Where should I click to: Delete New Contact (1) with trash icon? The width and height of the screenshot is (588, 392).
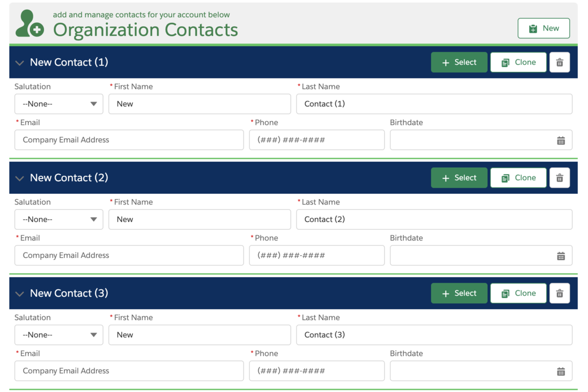tap(560, 62)
